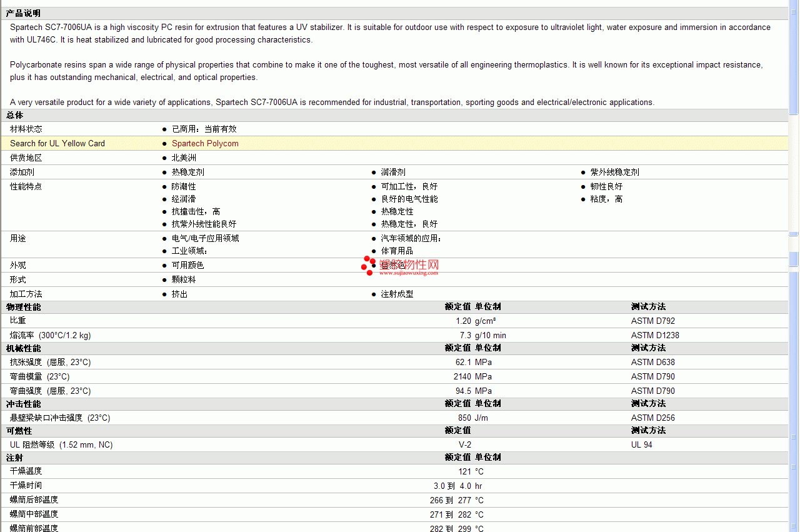Click the 可加工性，良好 feature entry
Image resolution: width=800 pixels, height=532 pixels.
click(409, 186)
